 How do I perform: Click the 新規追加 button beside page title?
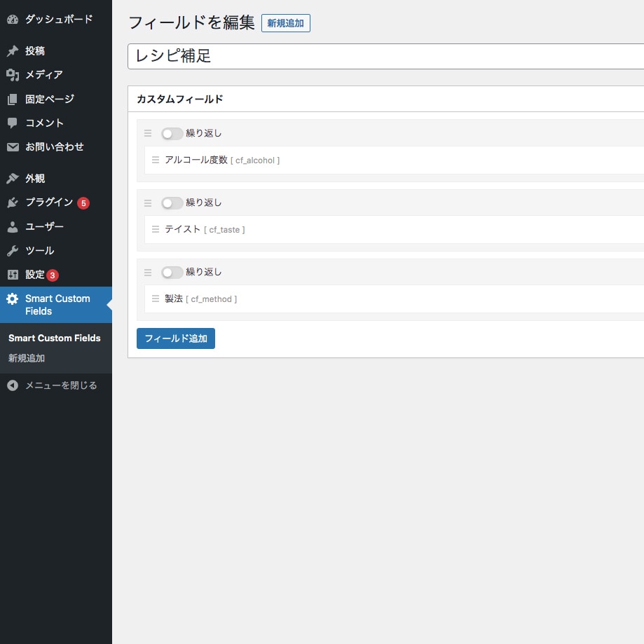point(286,23)
